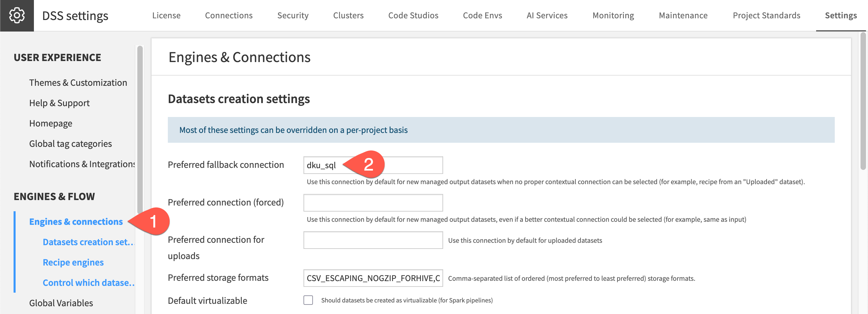Screen dimensions: 868x314
Task: Click the Preferred storage formats field
Action: pyautogui.click(x=373, y=278)
